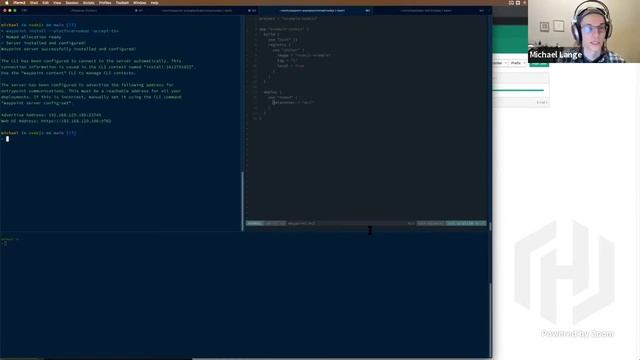
Task: Click the left terminal pane scrollbar
Action: tap(243, 200)
